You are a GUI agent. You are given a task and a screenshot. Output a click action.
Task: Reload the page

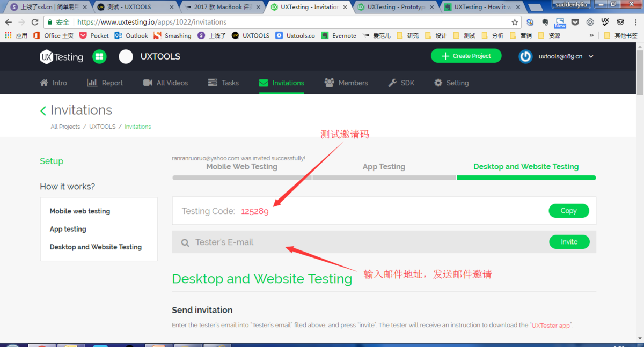click(x=35, y=22)
